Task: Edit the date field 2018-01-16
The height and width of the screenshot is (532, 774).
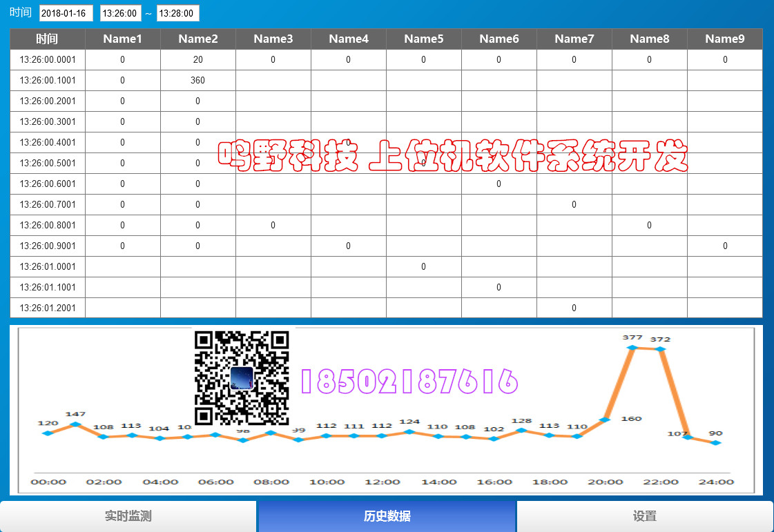Action: pos(66,13)
